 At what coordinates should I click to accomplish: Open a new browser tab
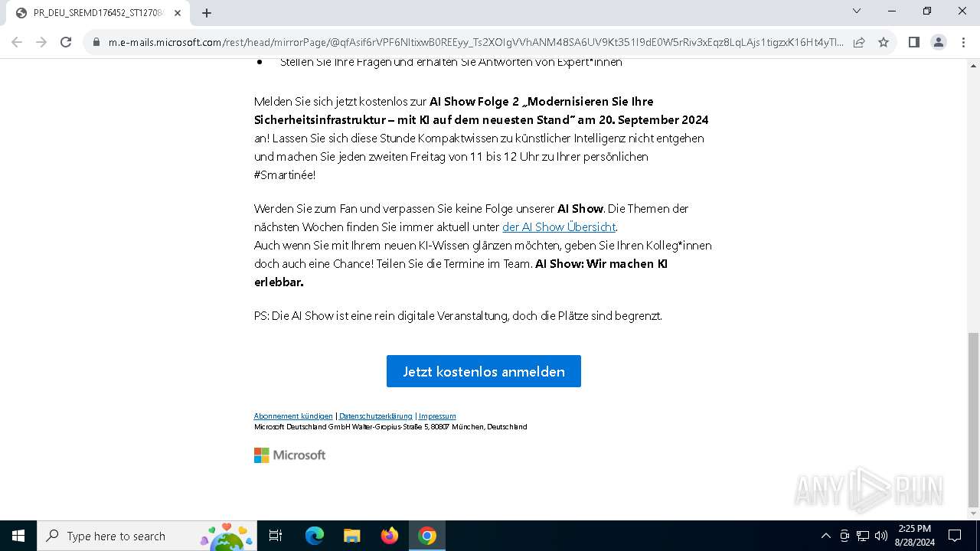207,13
